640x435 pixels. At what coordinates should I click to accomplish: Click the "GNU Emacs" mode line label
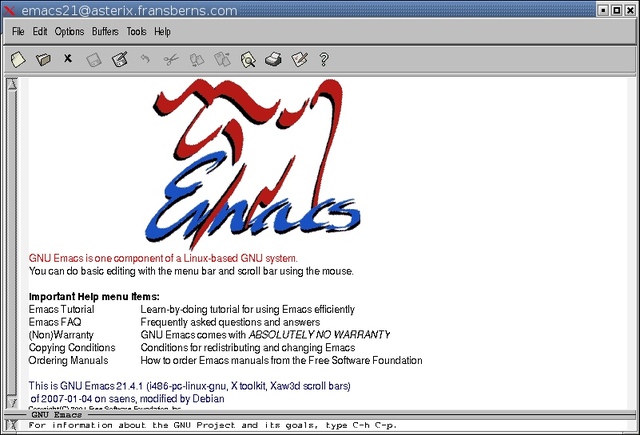(56, 415)
